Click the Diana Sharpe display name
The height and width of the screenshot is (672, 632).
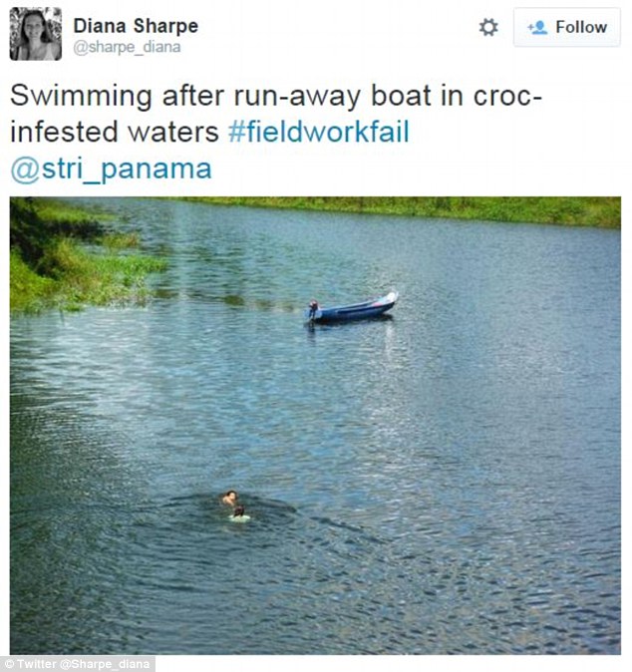[x=136, y=25]
